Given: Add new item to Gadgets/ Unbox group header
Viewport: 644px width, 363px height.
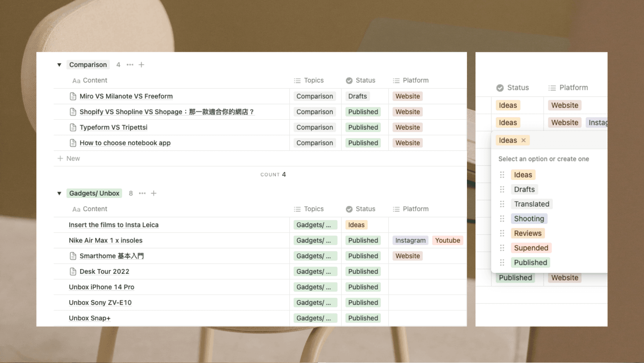Looking at the screenshot, I should tap(154, 193).
